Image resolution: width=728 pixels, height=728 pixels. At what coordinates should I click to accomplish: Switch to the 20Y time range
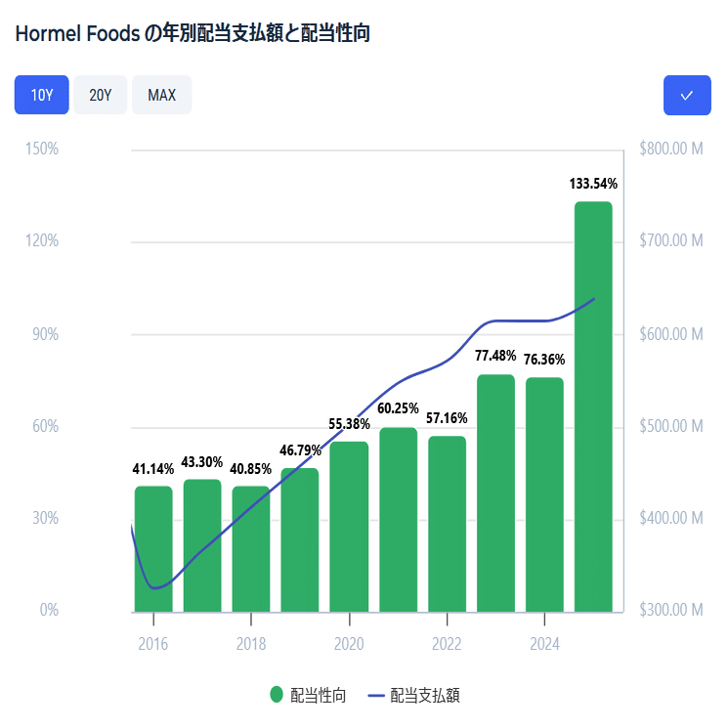point(101,95)
